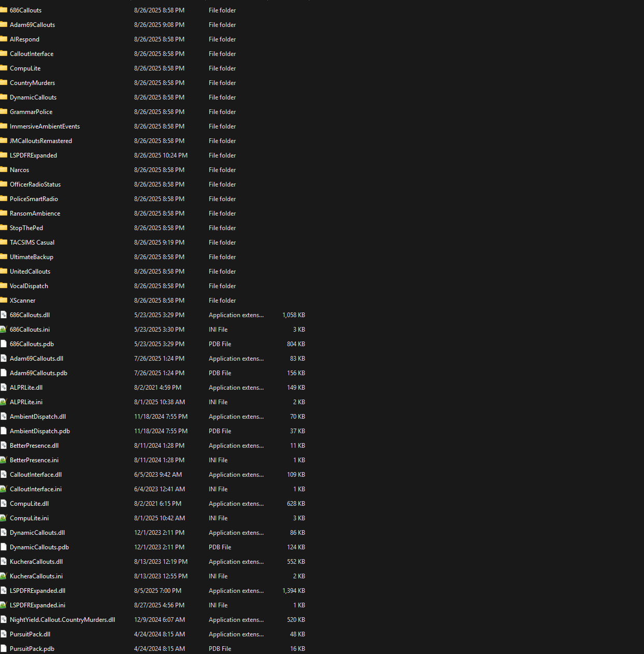The width and height of the screenshot is (644, 654).
Task: Select the UltimateBackup folder name
Action: [32, 257]
